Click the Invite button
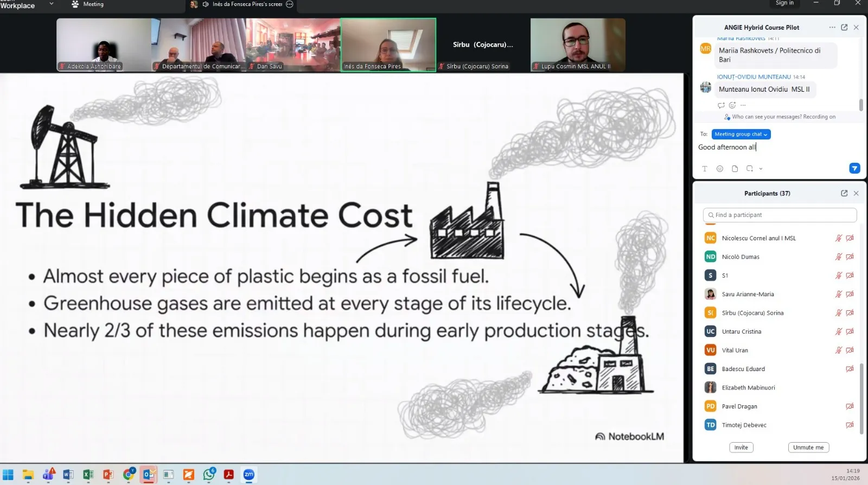The image size is (868, 485). coord(741,448)
